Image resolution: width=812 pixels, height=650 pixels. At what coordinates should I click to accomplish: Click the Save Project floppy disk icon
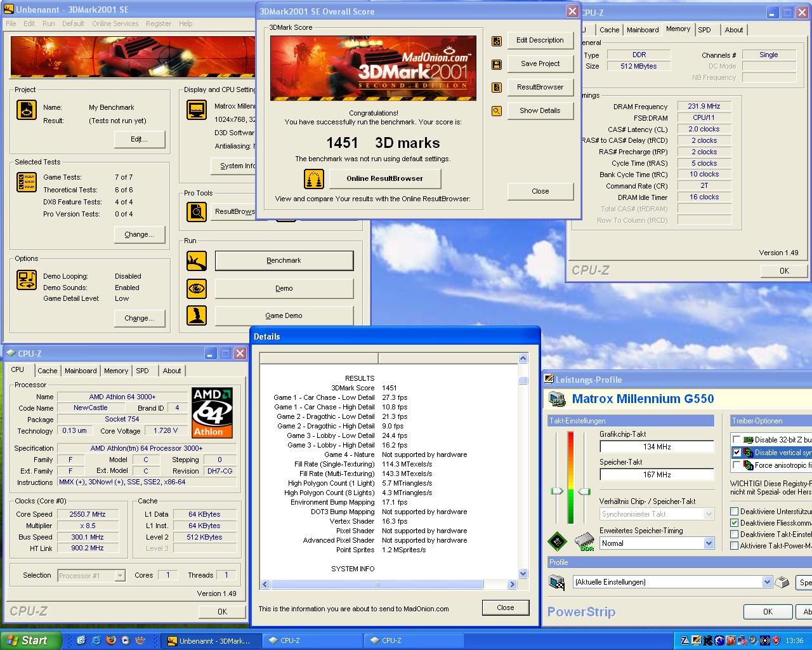click(497, 64)
